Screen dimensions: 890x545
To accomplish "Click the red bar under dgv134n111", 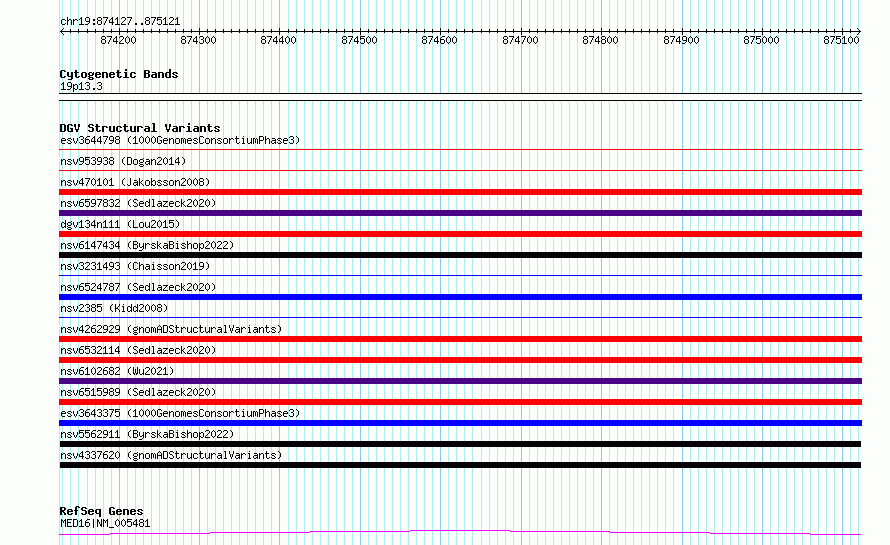I will pyautogui.click(x=460, y=234).
